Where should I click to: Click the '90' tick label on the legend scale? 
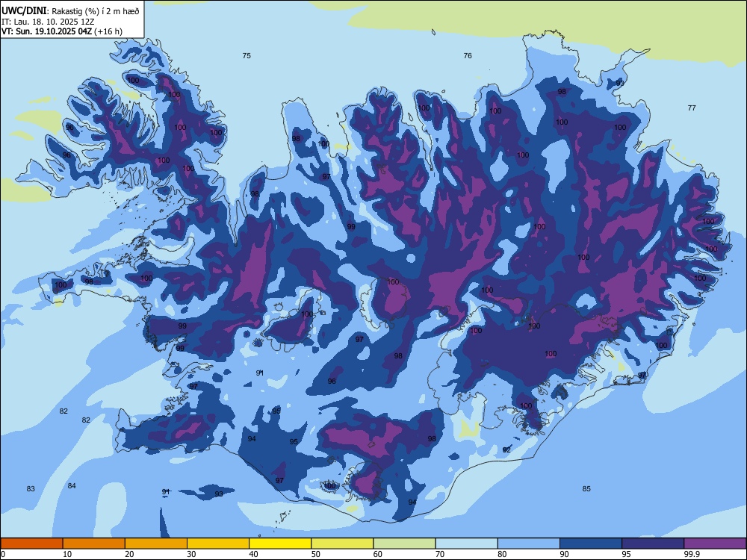(565, 554)
